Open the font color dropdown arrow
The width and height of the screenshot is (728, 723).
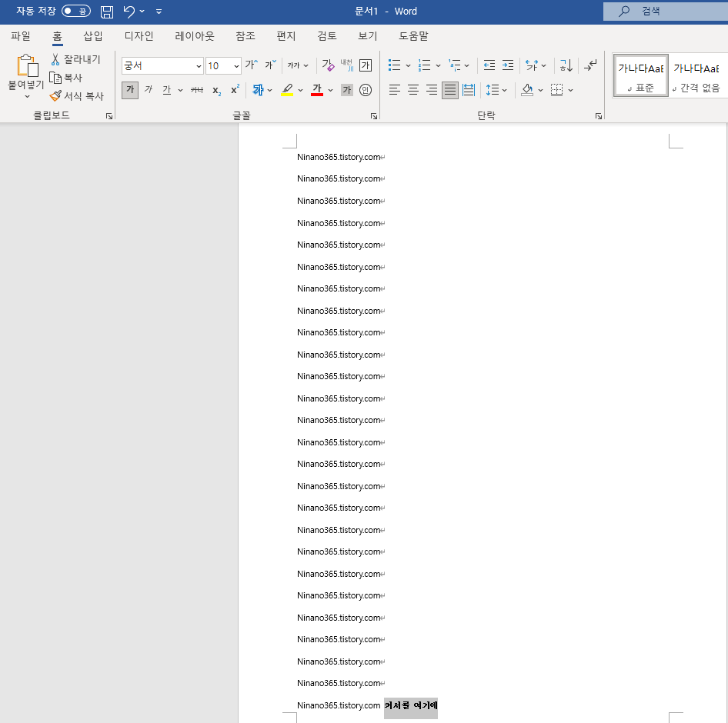pos(331,91)
